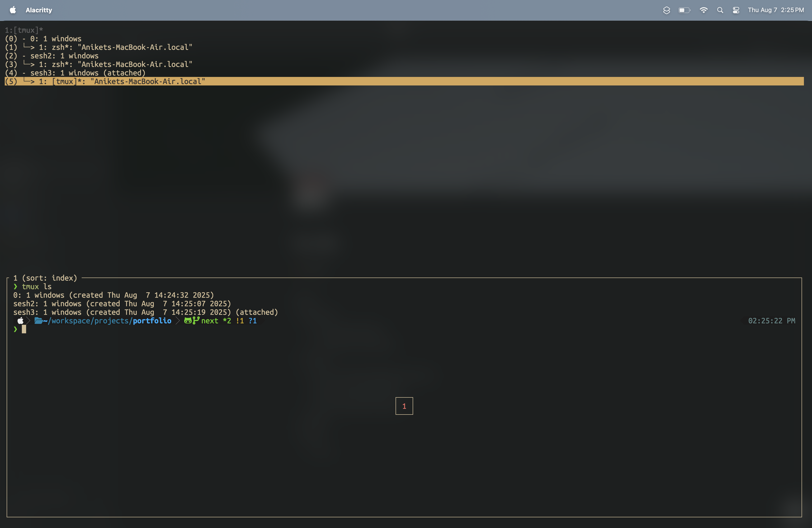Open the Apple menu
The height and width of the screenshot is (528, 812).
click(x=13, y=10)
